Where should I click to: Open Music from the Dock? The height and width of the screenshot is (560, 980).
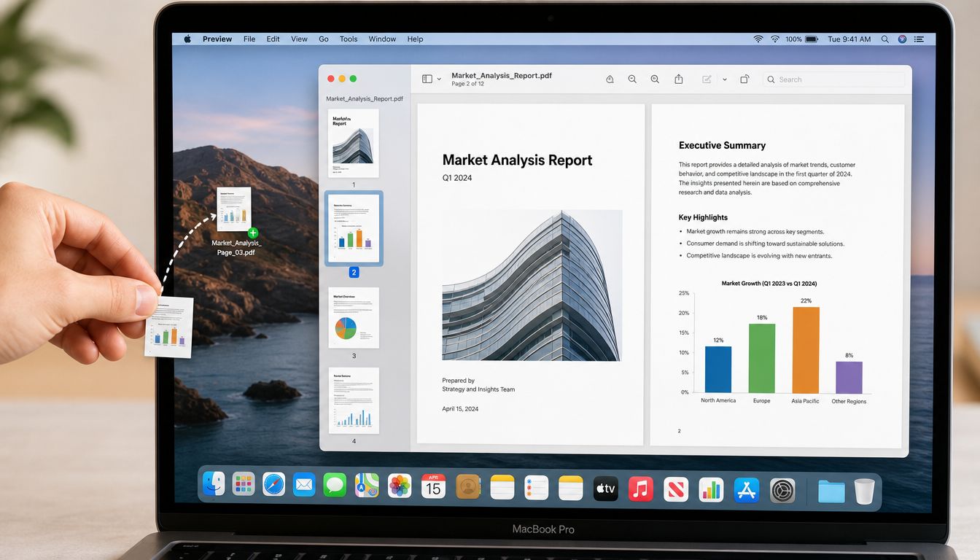click(641, 489)
